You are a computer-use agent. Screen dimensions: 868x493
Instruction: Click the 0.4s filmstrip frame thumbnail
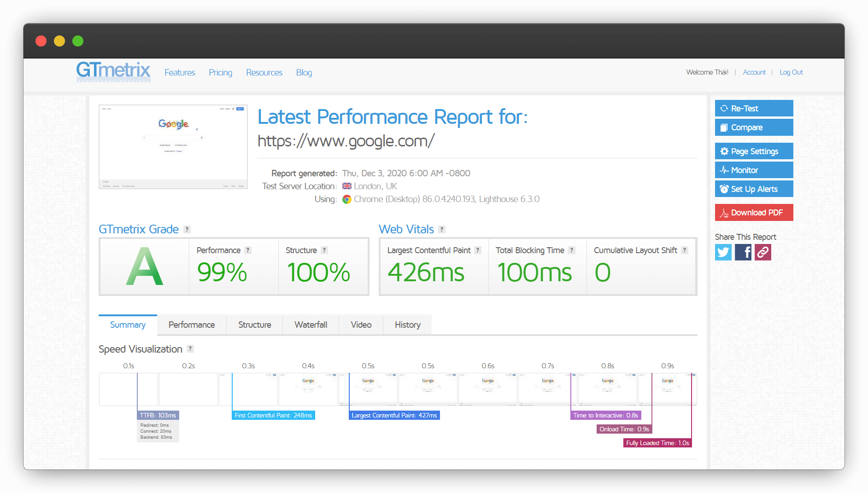pos(308,389)
